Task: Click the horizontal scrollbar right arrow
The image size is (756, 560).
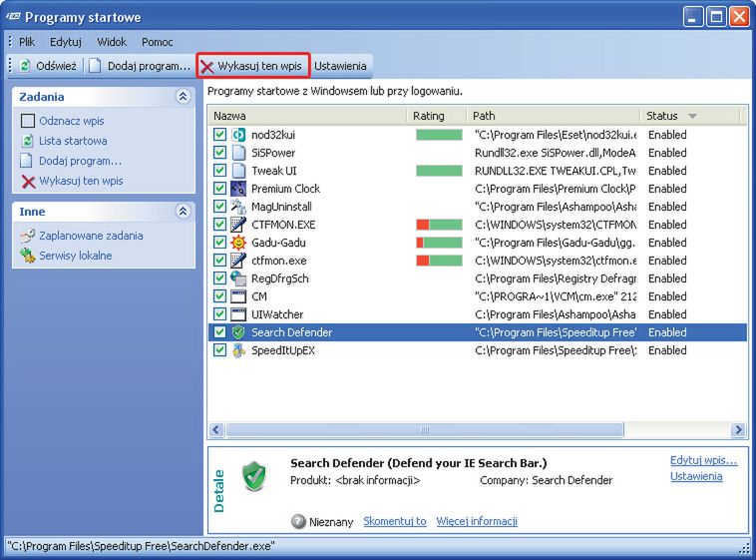Action: click(738, 429)
